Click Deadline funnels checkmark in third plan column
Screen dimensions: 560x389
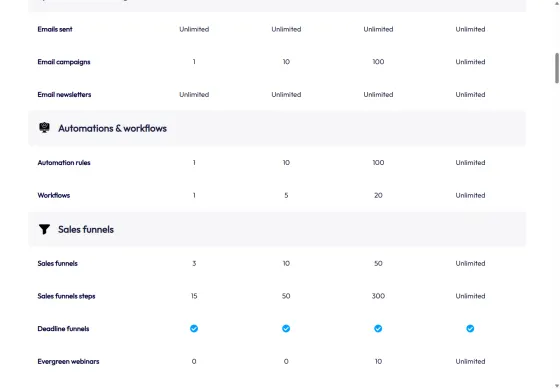pos(378,329)
